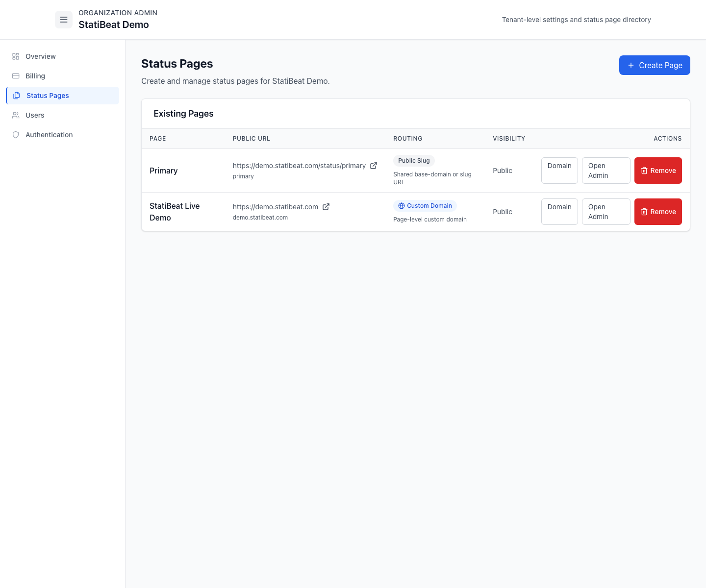
Task: Select the Users people icon
Action: pyautogui.click(x=16, y=115)
